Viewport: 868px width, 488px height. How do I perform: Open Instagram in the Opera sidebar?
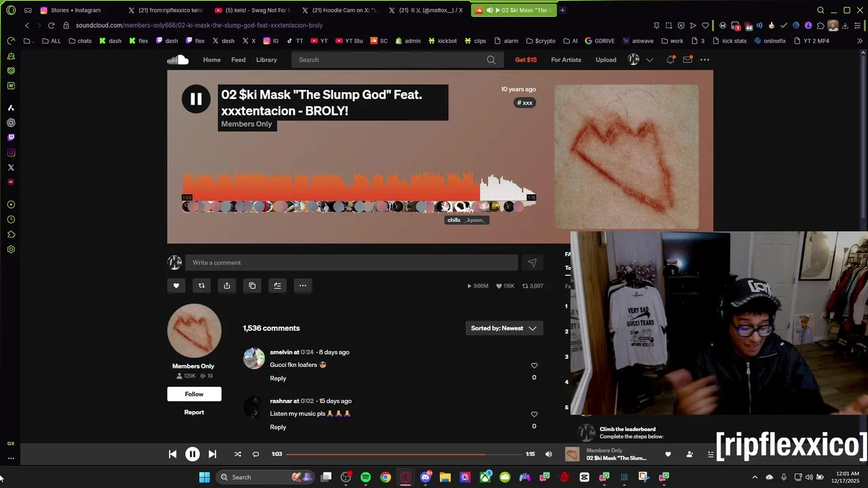(11, 152)
